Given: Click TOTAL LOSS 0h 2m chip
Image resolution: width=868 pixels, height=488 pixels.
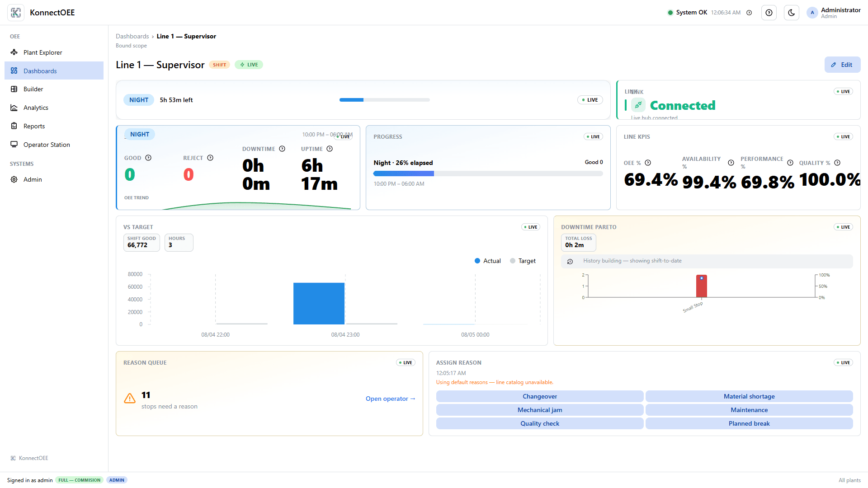Looking at the screenshot, I should coord(578,242).
